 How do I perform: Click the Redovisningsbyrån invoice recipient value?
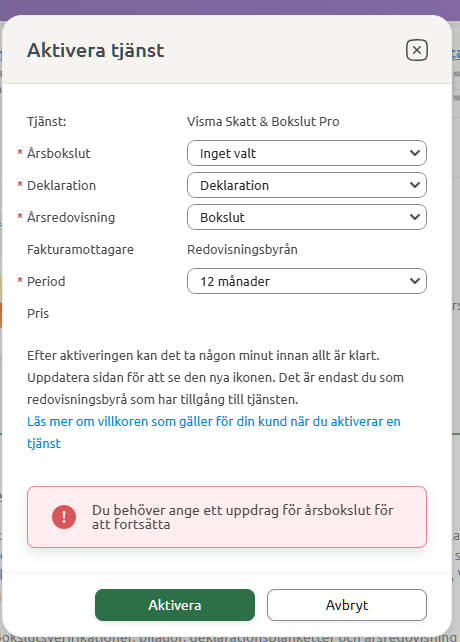point(242,249)
